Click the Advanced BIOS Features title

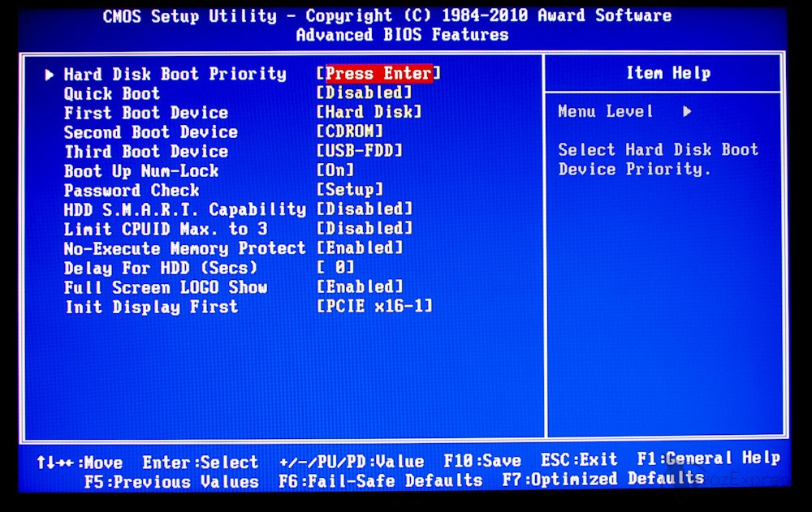403,35
